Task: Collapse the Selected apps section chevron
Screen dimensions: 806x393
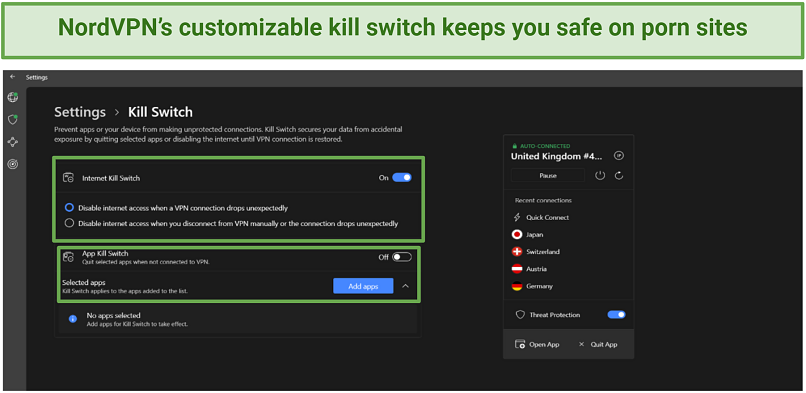Action: click(x=405, y=286)
